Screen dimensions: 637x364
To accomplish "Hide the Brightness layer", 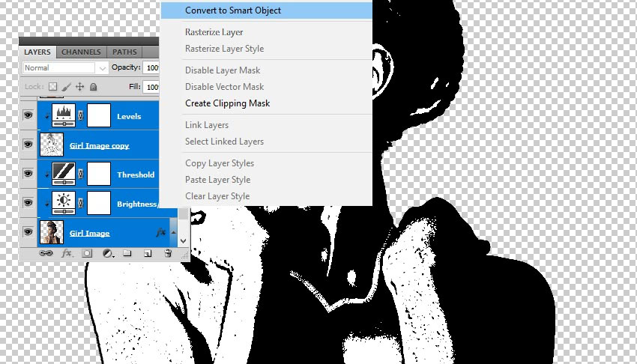I will coord(28,203).
